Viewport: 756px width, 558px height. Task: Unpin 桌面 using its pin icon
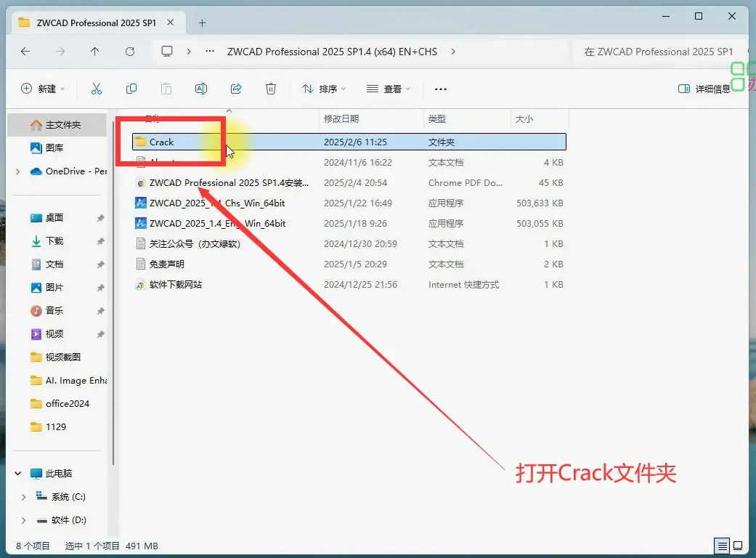[x=100, y=218]
